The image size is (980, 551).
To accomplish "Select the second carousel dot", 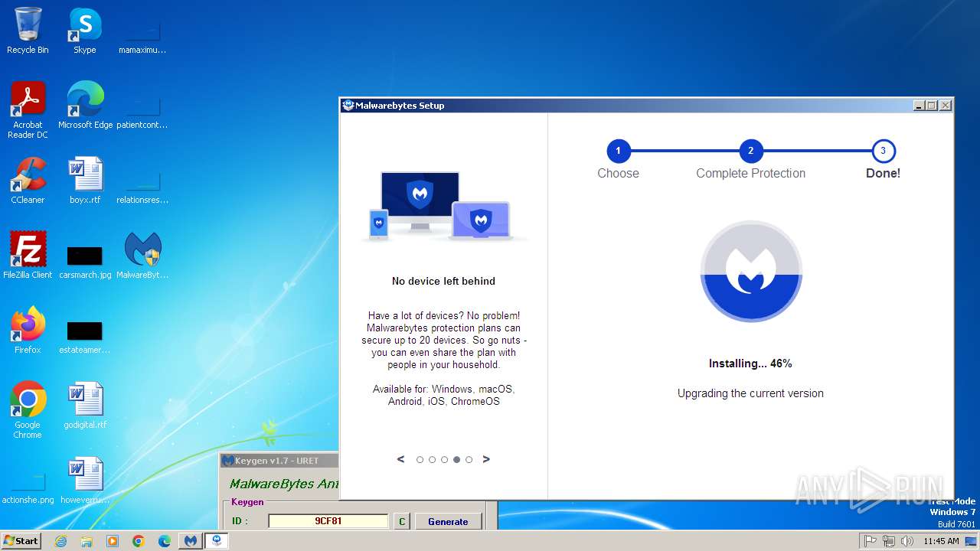I will point(432,460).
